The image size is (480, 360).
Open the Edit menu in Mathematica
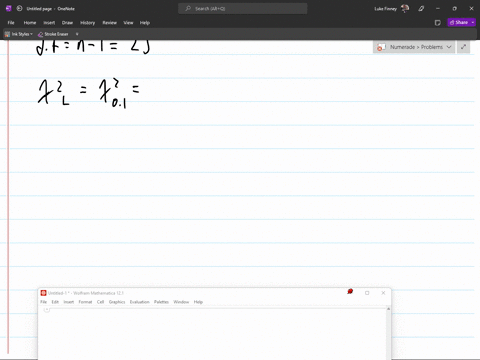click(55, 302)
